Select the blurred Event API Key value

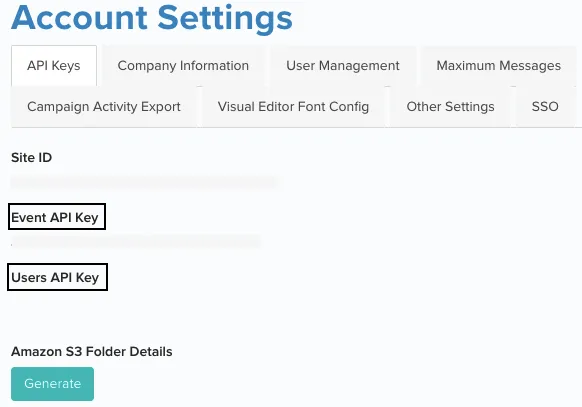136,242
